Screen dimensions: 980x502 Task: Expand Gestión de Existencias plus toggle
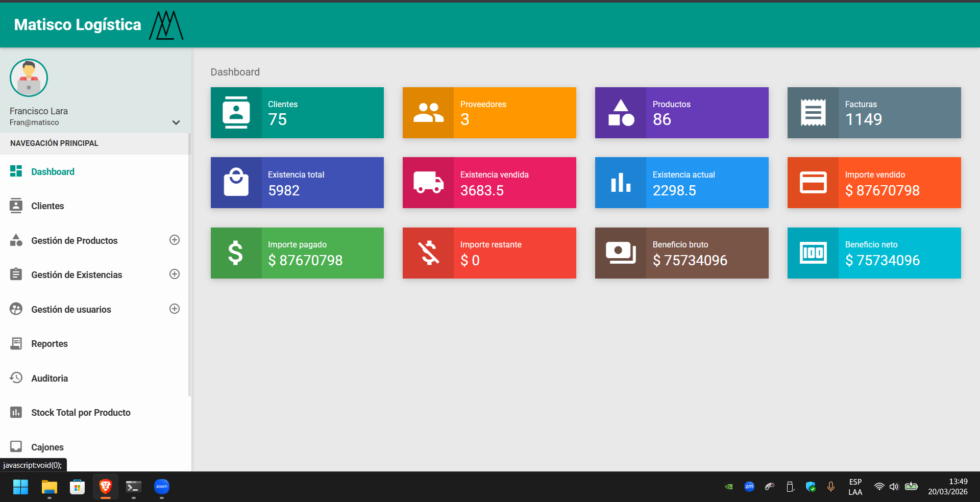pos(175,274)
